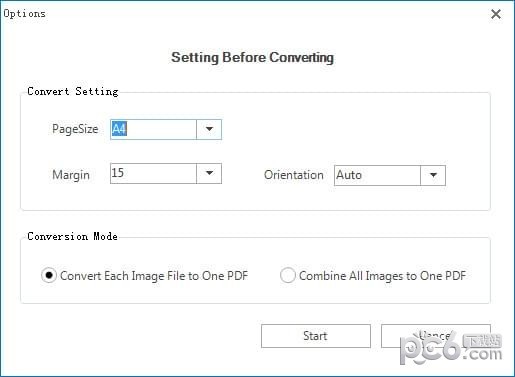Click the Margin label
Viewport: 515px width, 377px height.
point(71,175)
